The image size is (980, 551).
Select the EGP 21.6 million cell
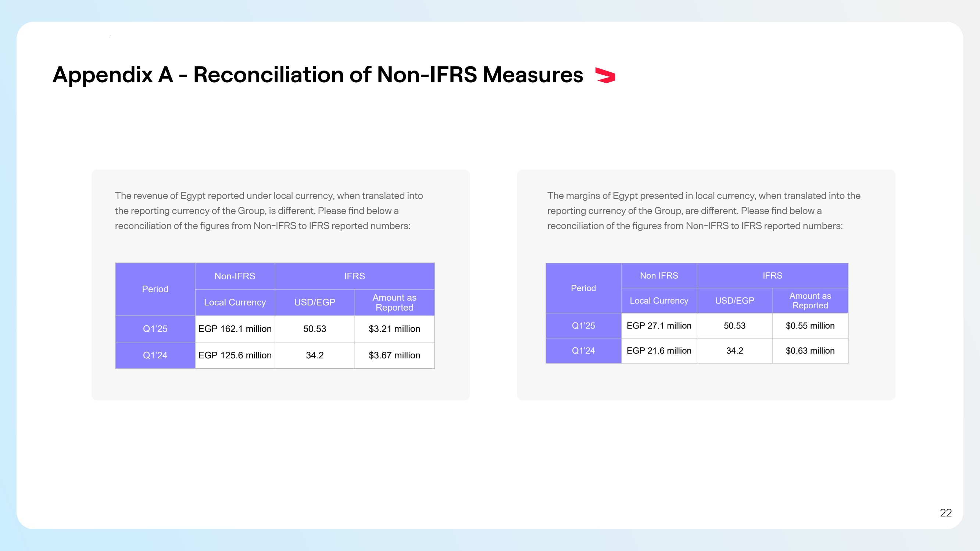point(658,350)
